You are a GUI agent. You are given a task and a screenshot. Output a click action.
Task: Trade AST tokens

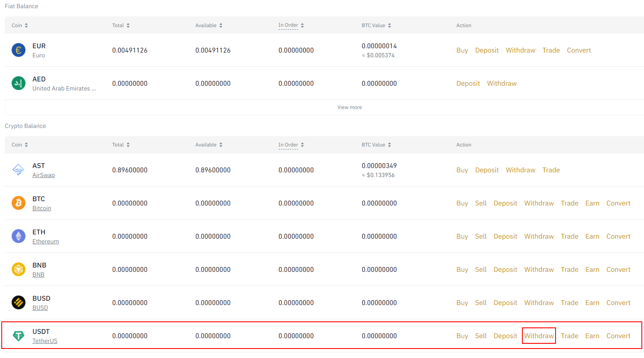coord(551,170)
